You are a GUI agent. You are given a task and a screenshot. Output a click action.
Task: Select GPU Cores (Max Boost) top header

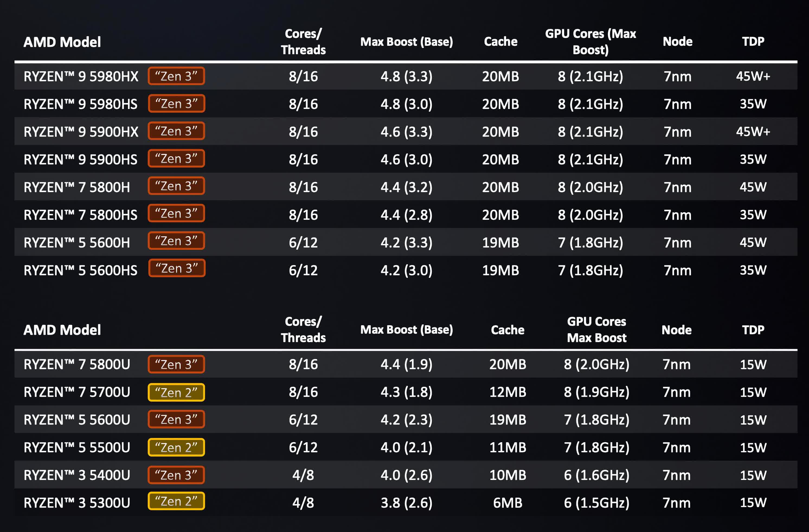click(590, 42)
